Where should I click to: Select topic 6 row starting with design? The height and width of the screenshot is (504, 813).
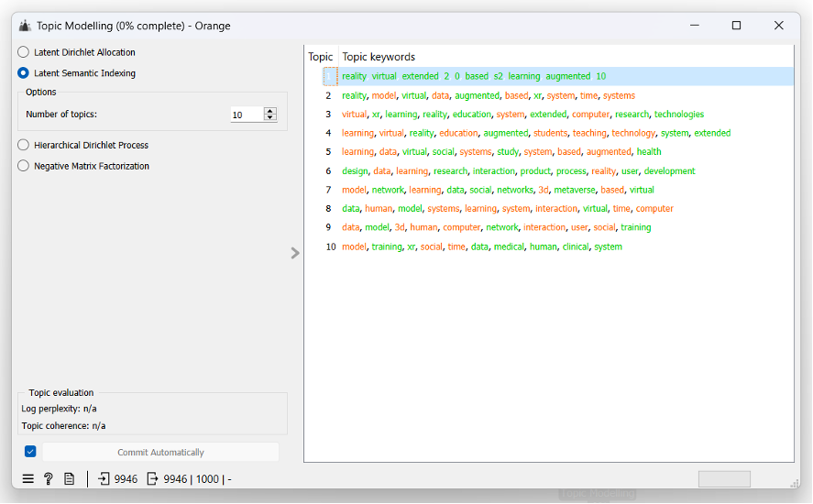click(x=518, y=171)
